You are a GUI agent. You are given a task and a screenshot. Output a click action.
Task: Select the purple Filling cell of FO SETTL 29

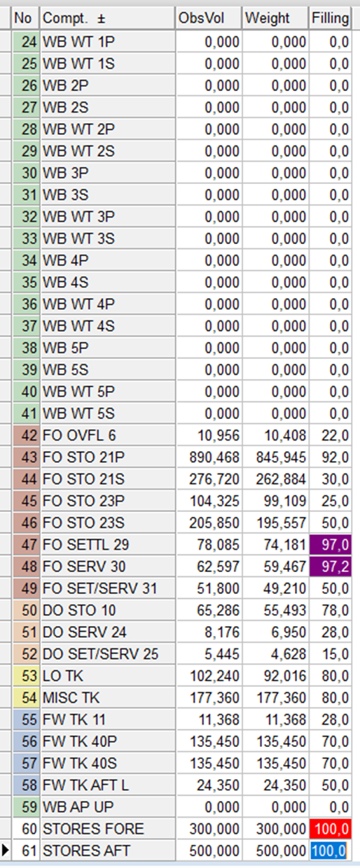click(330, 545)
